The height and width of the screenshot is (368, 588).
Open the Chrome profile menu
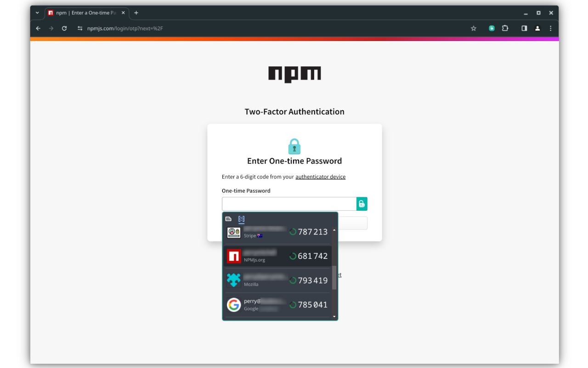pos(537,28)
